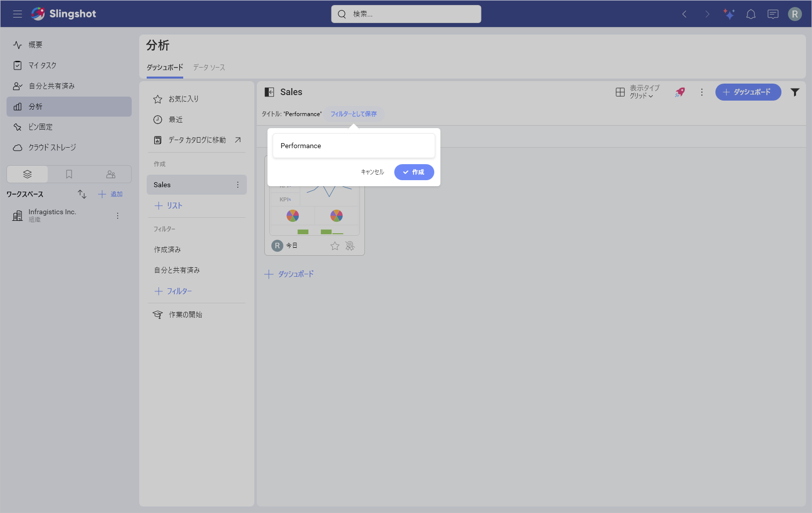Click the rocket boost icon next to Sales
This screenshot has width=812, height=513.
pyautogui.click(x=679, y=92)
